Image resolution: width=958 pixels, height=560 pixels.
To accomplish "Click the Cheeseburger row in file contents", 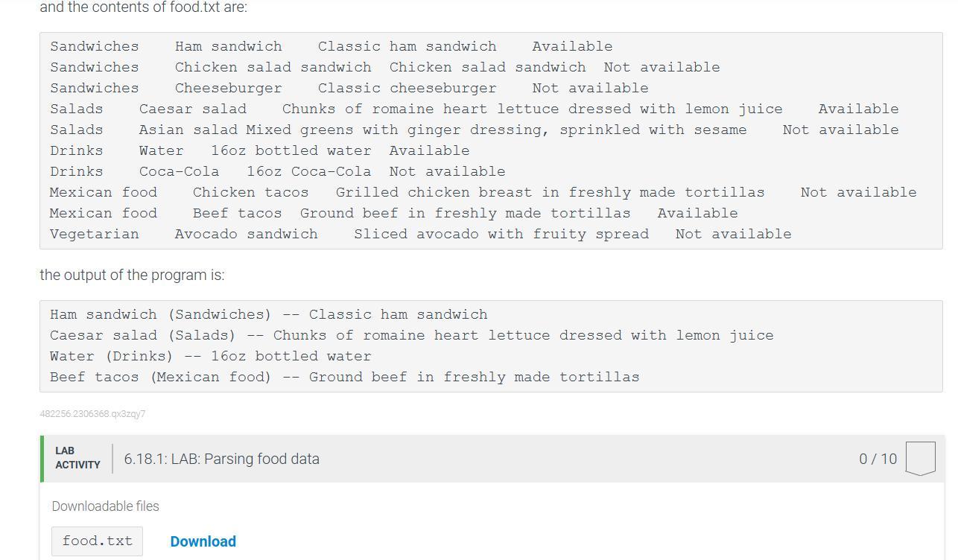I will (349, 88).
